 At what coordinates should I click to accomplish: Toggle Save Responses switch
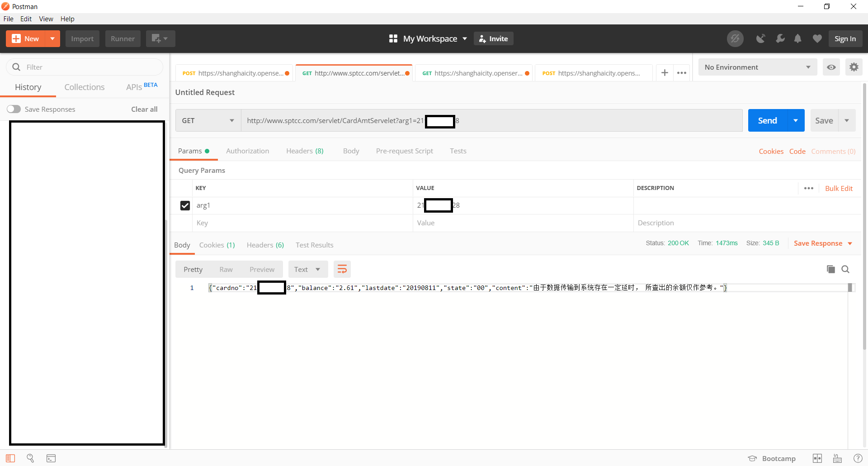click(x=14, y=109)
